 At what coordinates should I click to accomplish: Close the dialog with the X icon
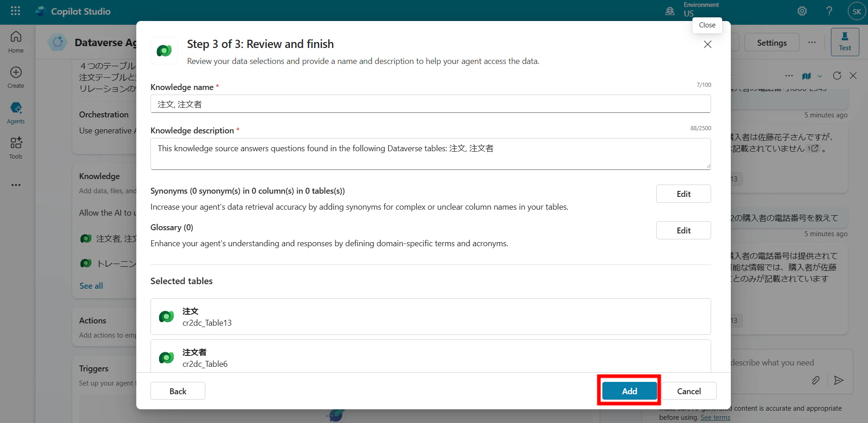pos(707,44)
